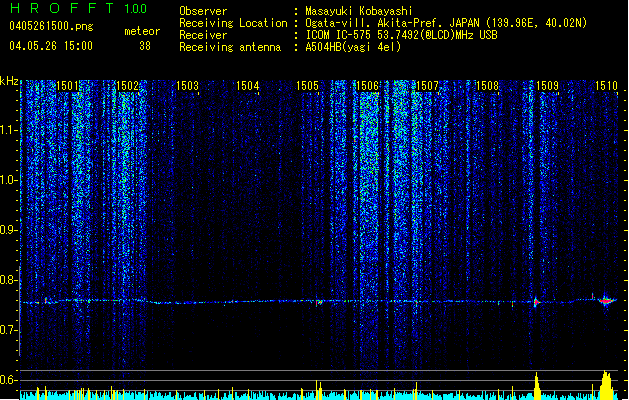This screenshot has width=629, height=400.
Task: Click the 1503 time marker
Action: [187, 86]
